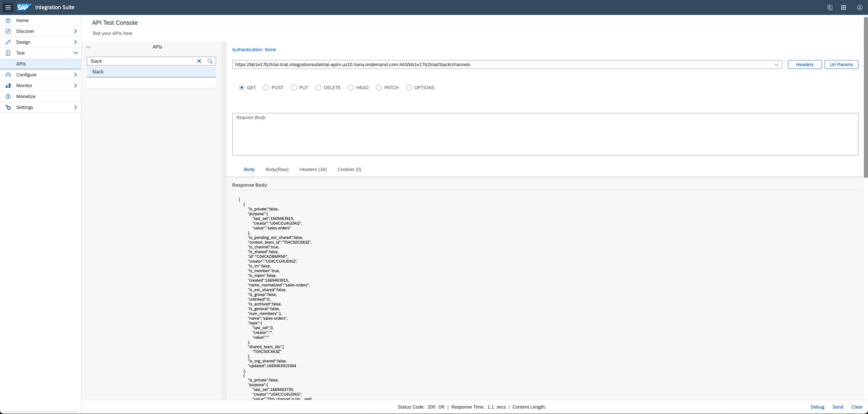Expand the Settings menu chevron
868x414 pixels.
pos(75,107)
